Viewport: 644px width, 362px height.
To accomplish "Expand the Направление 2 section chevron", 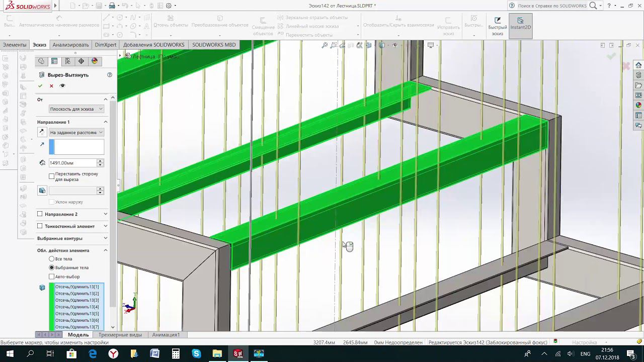I will point(106,214).
